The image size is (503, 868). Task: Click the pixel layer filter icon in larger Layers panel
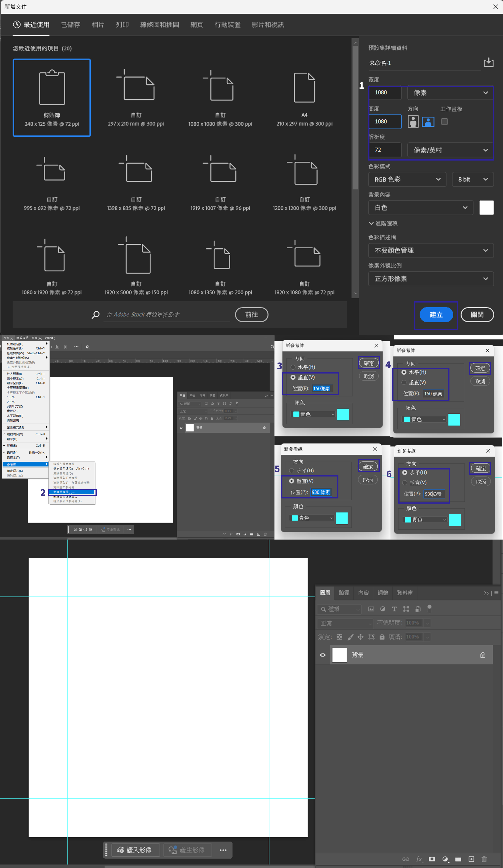pos(371,609)
